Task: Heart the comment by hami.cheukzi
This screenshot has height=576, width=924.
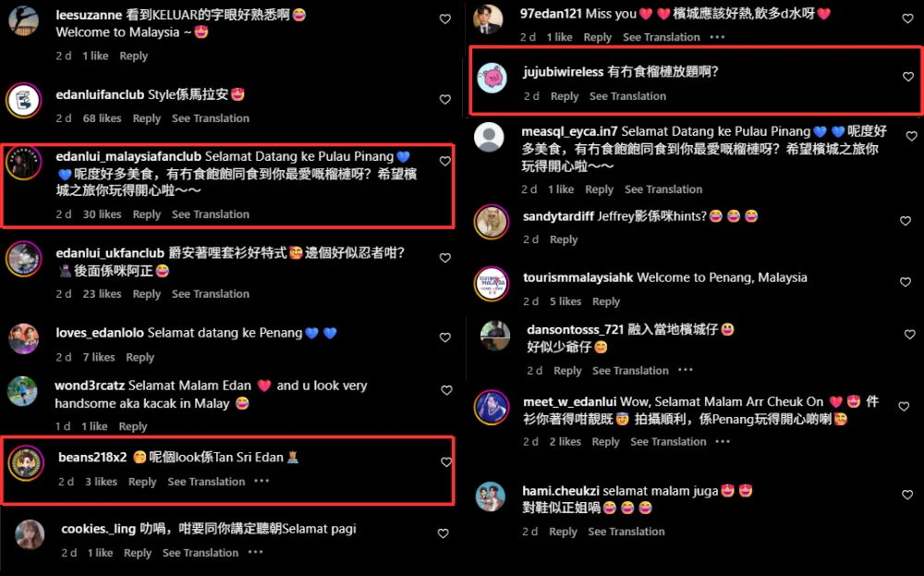Action: pos(907,496)
